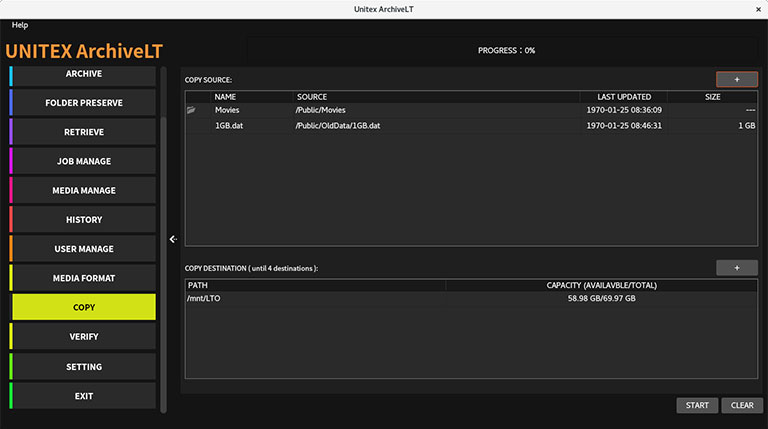
Task: Switch to the RETRIEVE page
Action: pos(84,132)
